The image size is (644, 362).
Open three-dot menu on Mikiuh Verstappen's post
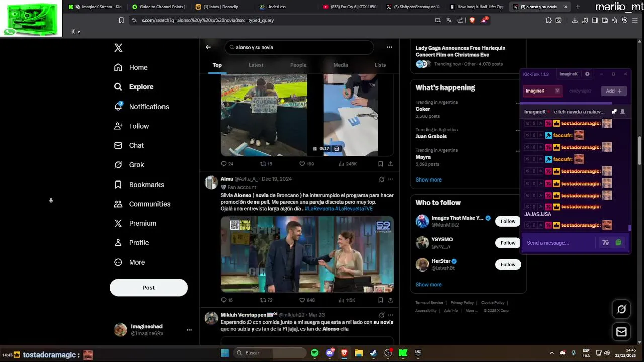(391, 315)
